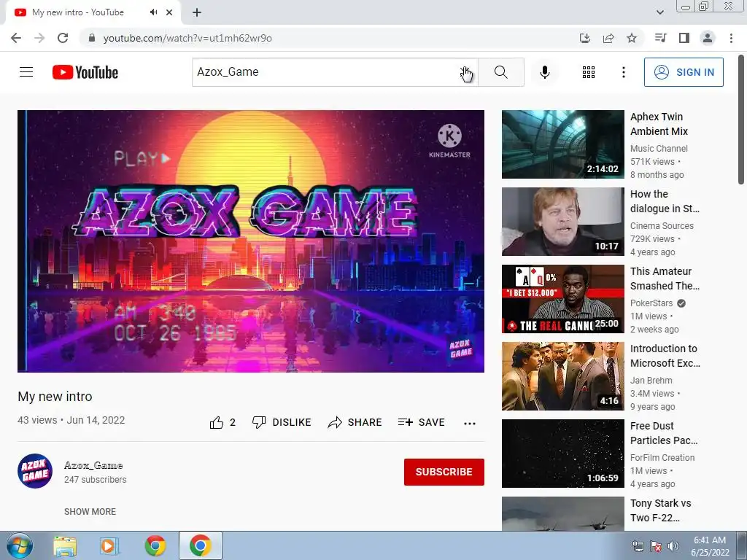Expand description with SHOW MORE
Viewport: 747px width, 560px height.
90,511
